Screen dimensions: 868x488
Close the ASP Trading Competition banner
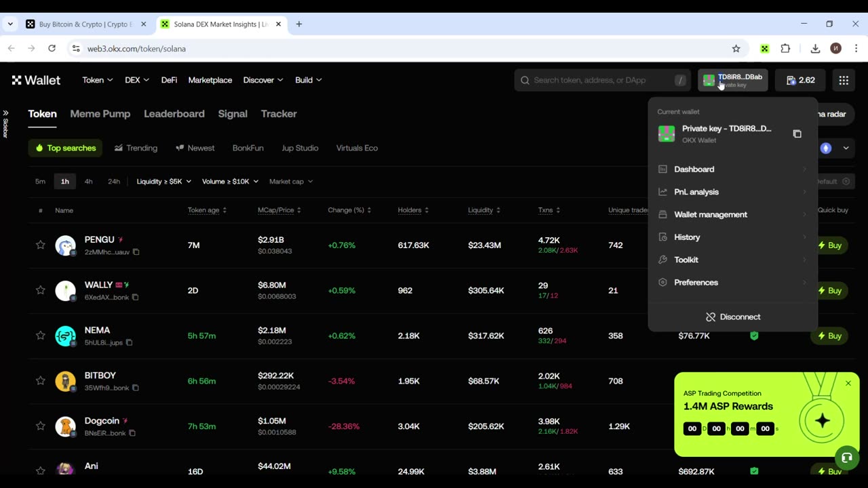pos(848,384)
